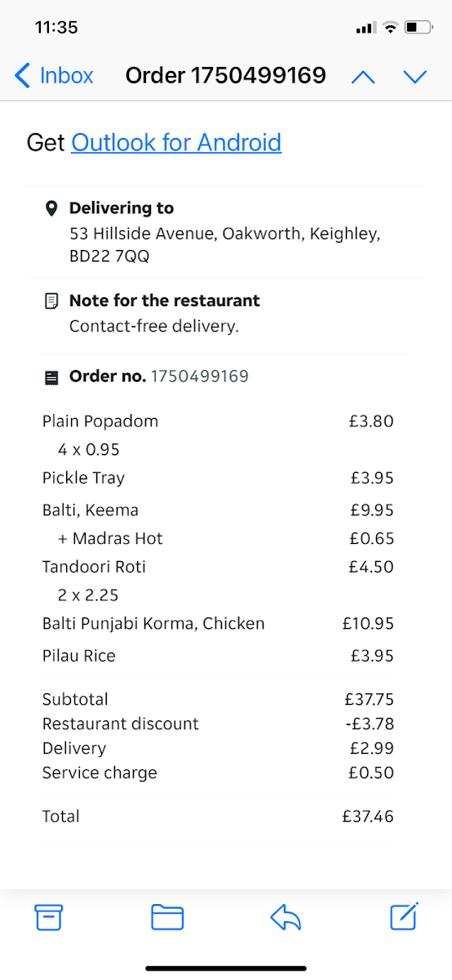Archive this email

pyautogui.click(x=49, y=917)
